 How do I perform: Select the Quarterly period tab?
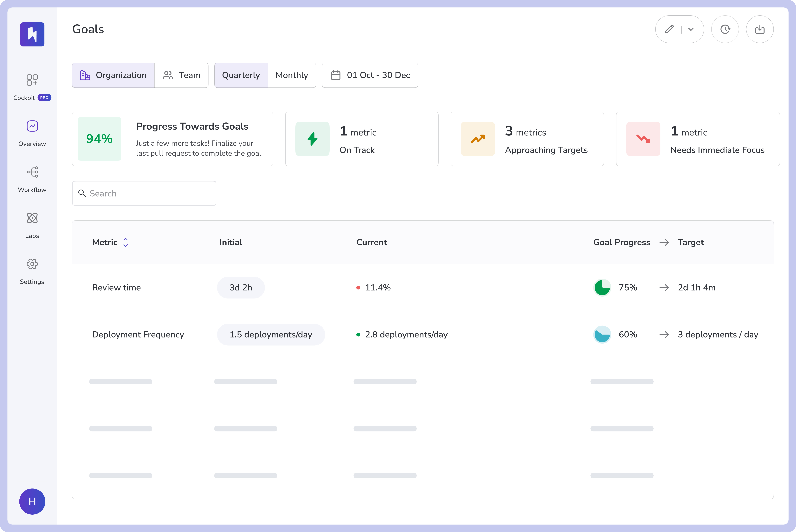(x=241, y=75)
